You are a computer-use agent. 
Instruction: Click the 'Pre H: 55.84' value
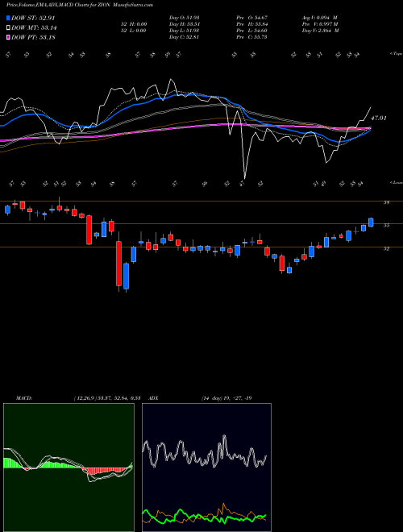pyautogui.click(x=251, y=24)
